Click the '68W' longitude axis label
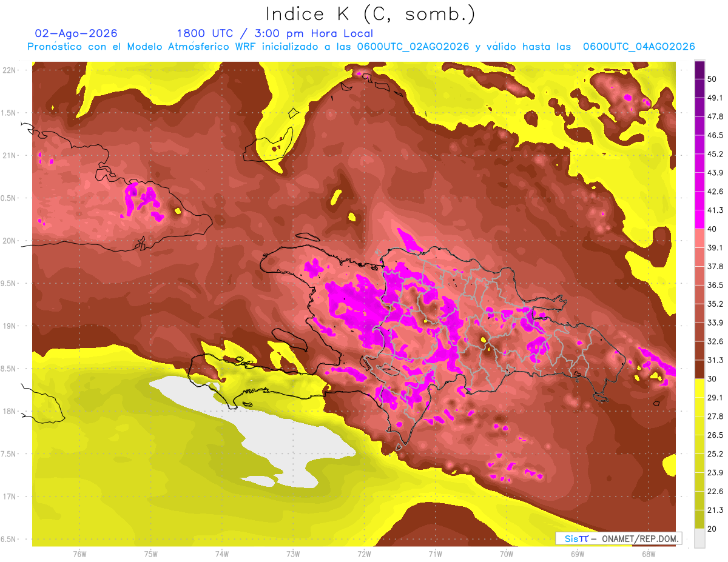Image resolution: width=728 pixels, height=562 pixels. coord(649,554)
